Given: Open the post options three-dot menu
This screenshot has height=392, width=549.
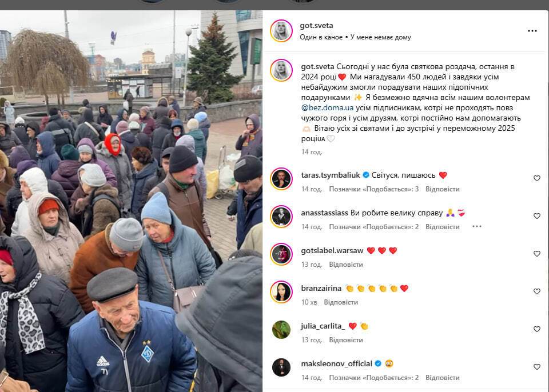Looking at the screenshot, I should pos(532,31).
